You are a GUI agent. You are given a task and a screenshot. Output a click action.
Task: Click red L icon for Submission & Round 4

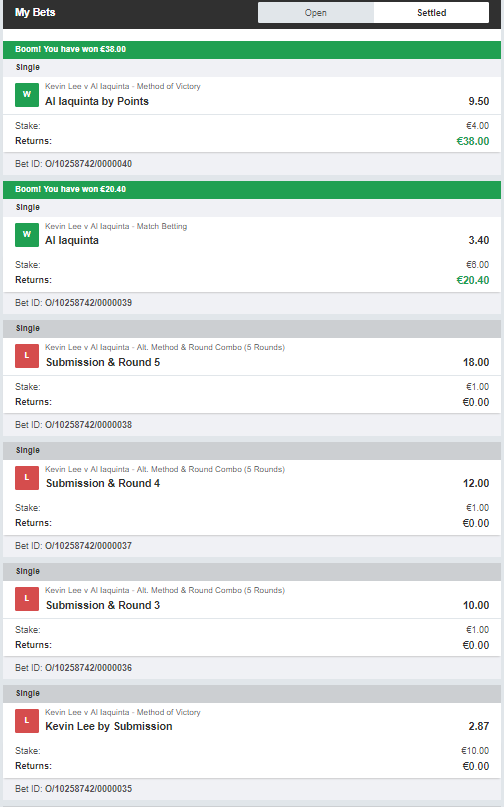(x=27, y=478)
